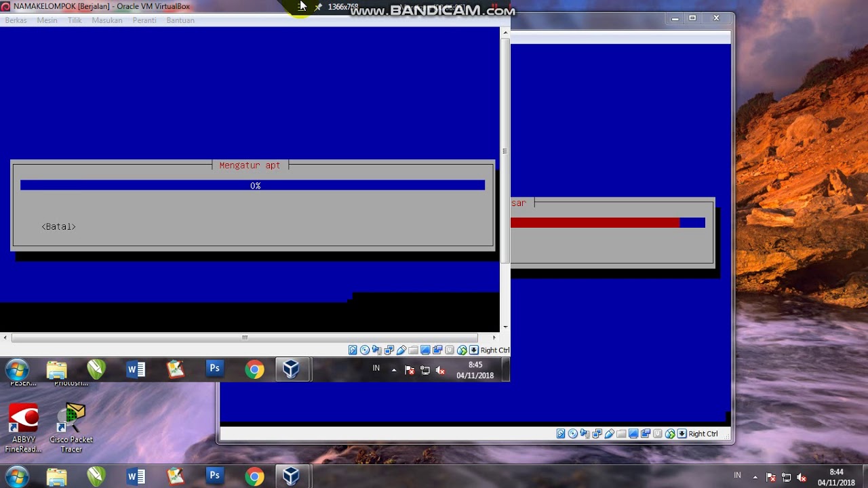Click hard disk indicator in NAMAKELOMPOK status bar

point(353,350)
